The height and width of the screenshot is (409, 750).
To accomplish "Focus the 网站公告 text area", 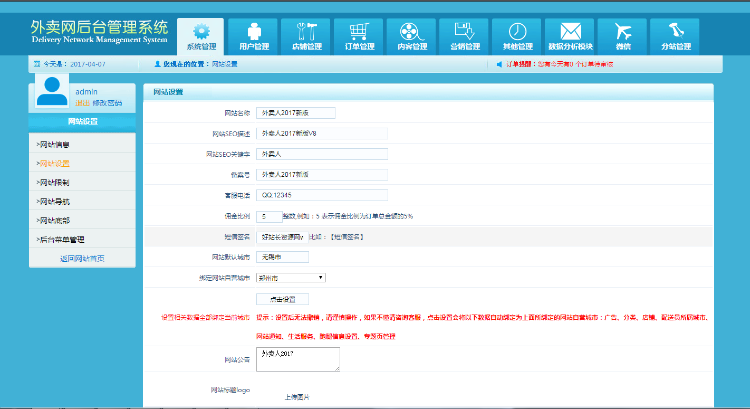I will [298, 359].
